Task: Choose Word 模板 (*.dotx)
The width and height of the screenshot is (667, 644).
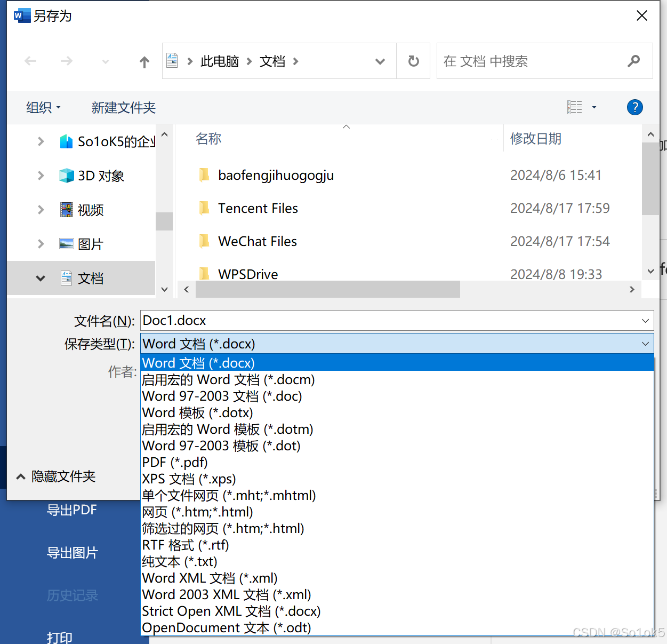Action: (x=397, y=412)
